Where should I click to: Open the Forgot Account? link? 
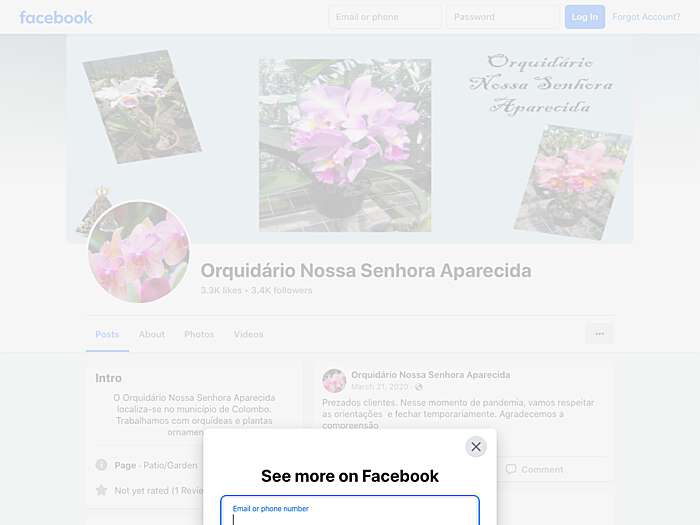pyautogui.click(x=646, y=17)
